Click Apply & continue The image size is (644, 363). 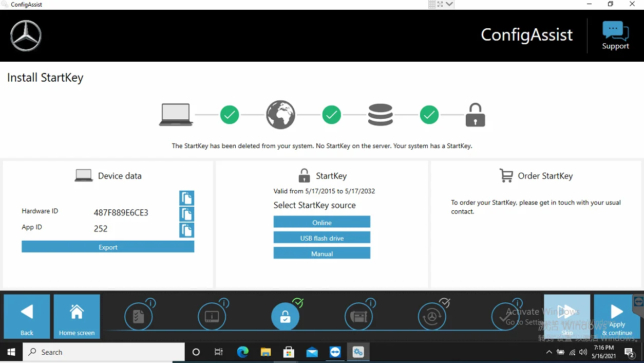(x=617, y=316)
